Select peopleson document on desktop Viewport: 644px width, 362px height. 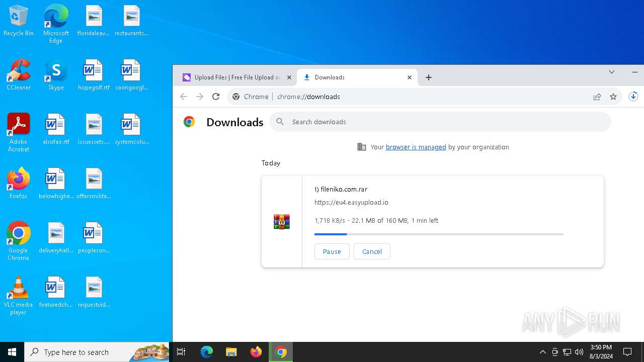[94, 238]
